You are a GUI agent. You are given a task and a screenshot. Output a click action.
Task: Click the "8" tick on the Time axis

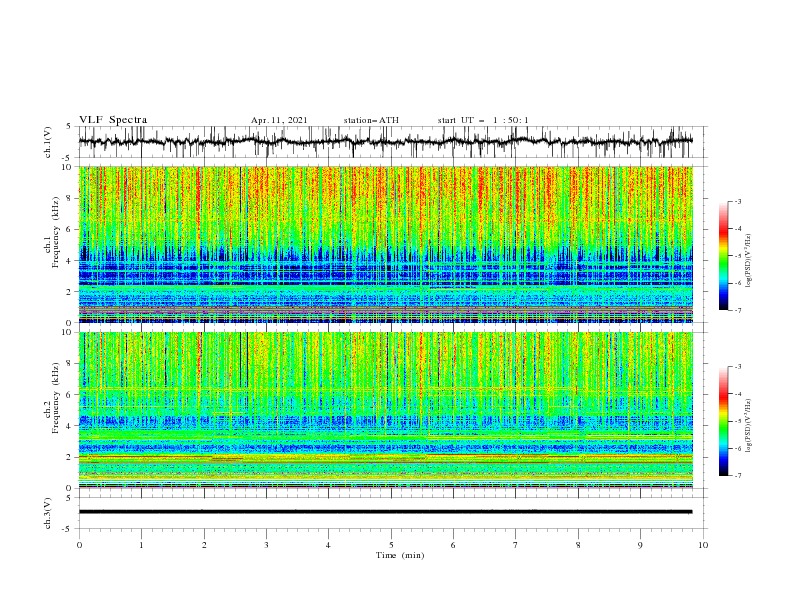578,545
